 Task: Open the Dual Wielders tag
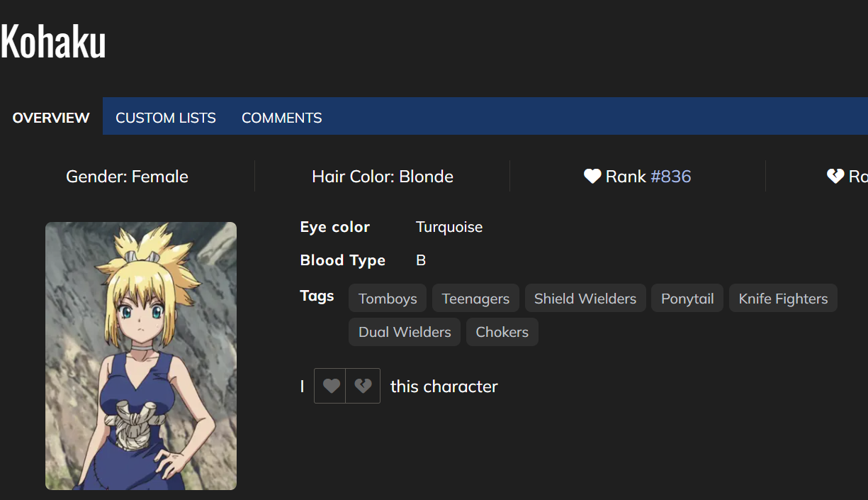tap(405, 332)
